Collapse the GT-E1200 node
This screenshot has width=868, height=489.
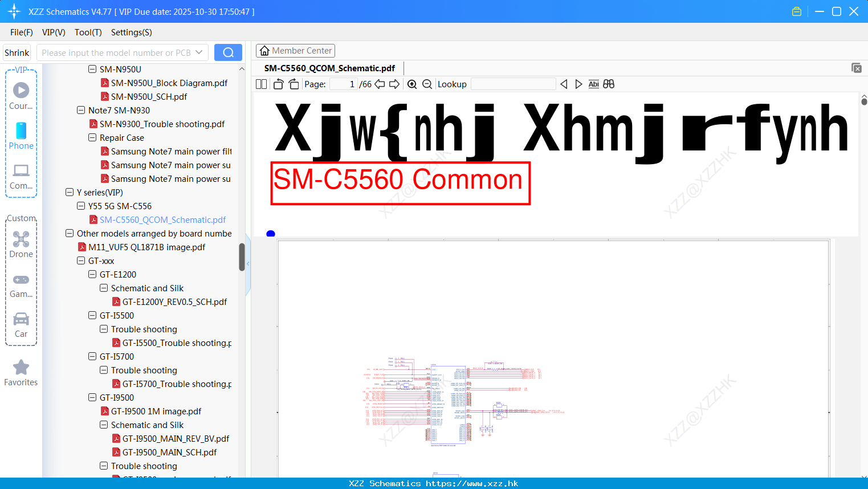92,274
